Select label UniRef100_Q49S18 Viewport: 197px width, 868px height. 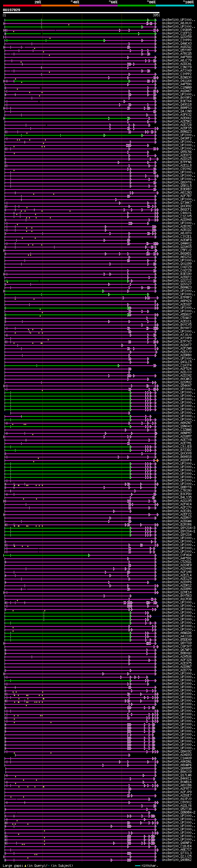click(177, 104)
